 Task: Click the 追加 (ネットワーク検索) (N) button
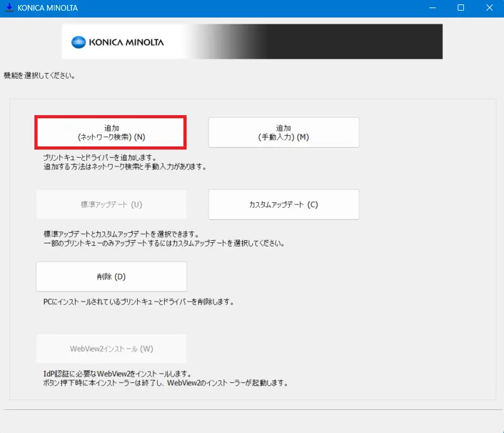click(x=111, y=132)
